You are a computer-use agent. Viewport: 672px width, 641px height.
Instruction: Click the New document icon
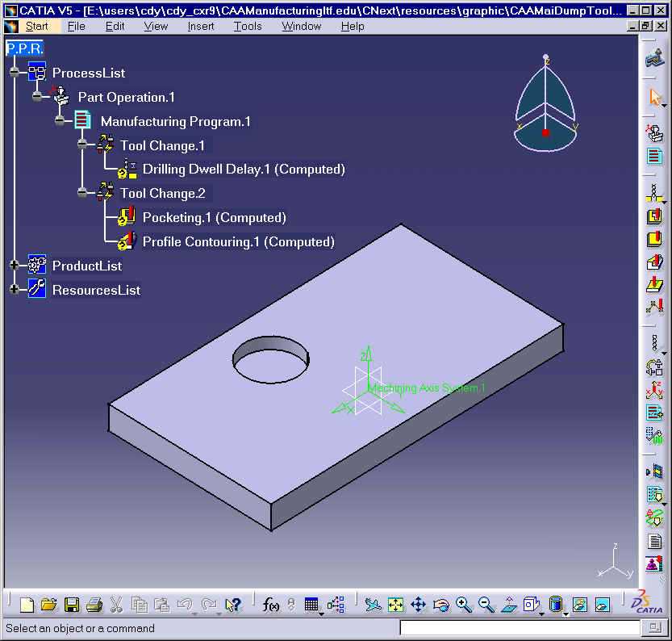tap(27, 605)
